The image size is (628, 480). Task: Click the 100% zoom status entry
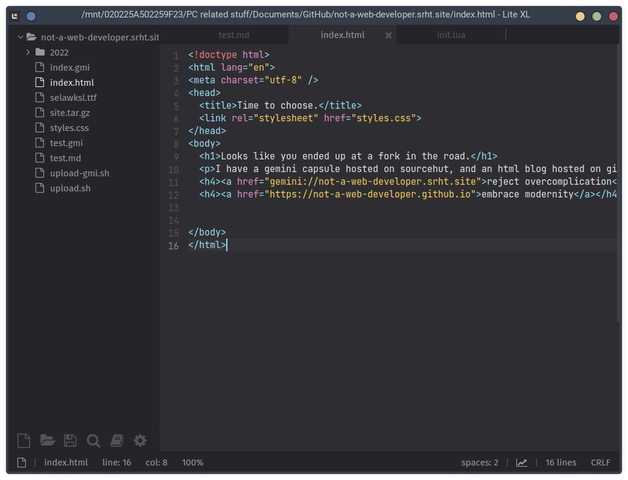[193, 463]
